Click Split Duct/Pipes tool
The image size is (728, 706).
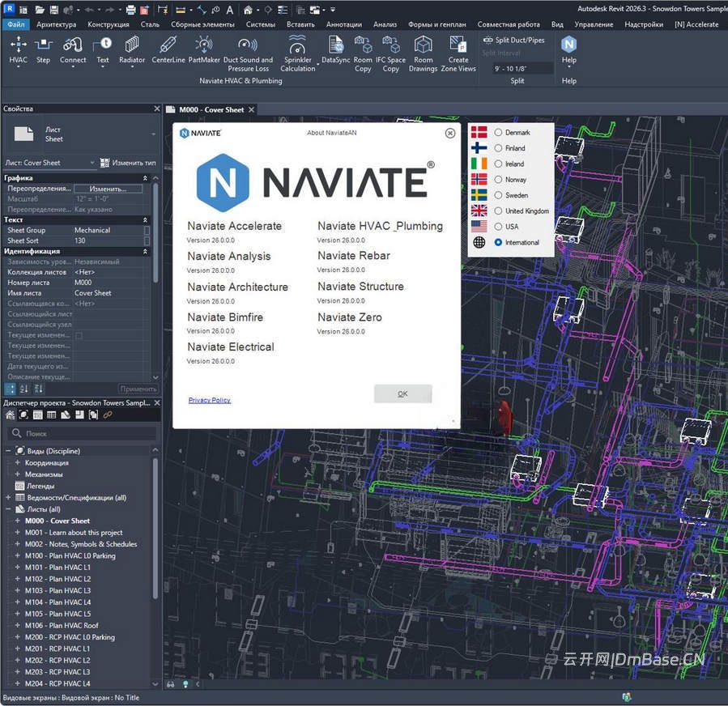click(x=514, y=40)
